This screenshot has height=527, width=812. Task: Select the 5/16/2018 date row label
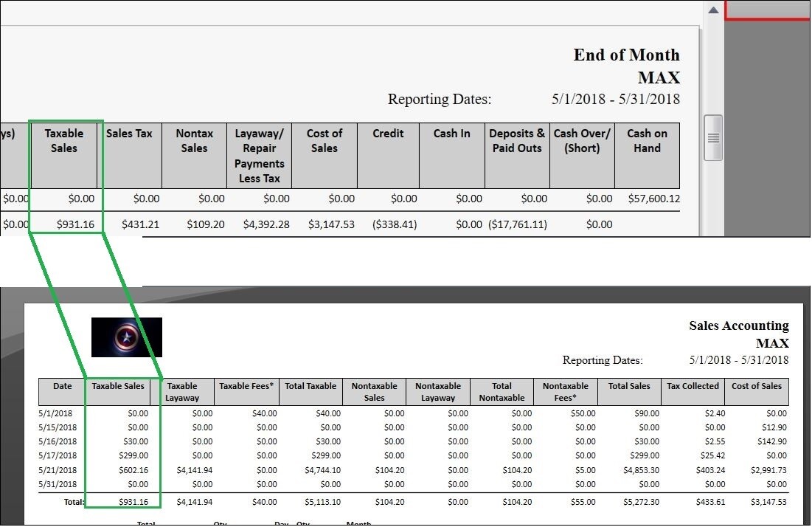click(x=58, y=441)
